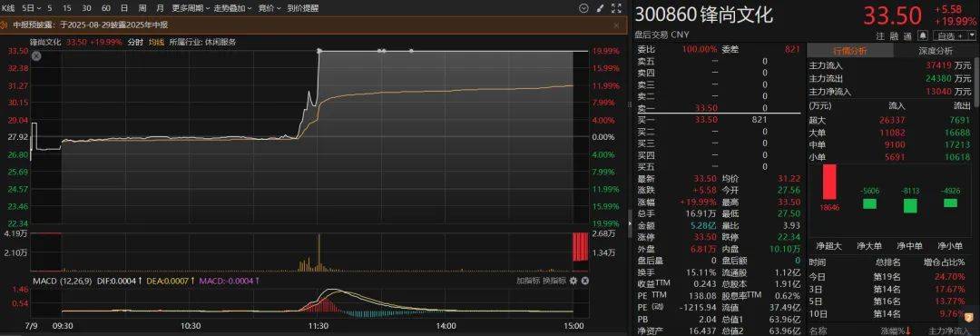Open MACD indicator settings gear

click(x=573, y=281)
